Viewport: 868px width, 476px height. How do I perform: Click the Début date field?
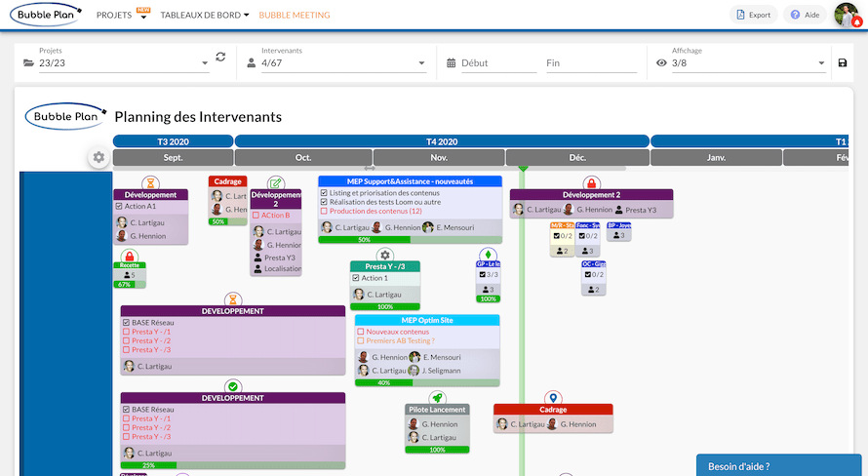[498, 63]
